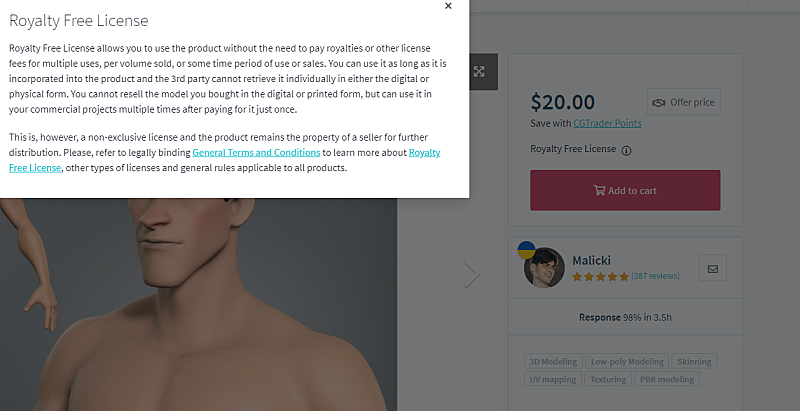Select the Low-poly Modeling tag

pyautogui.click(x=627, y=362)
